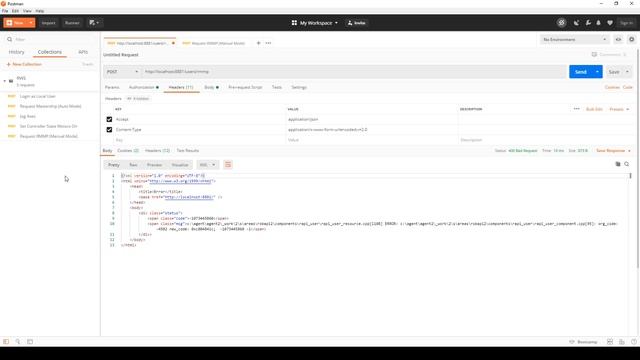The width and height of the screenshot is (640, 360).
Task: Click the heart icon in header
Action: [610, 23]
